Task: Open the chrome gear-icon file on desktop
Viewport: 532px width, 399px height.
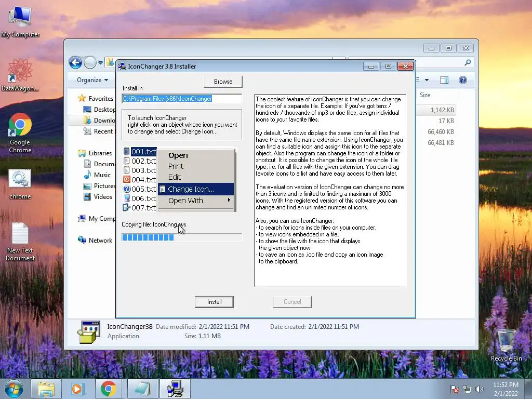Action: tap(20, 184)
